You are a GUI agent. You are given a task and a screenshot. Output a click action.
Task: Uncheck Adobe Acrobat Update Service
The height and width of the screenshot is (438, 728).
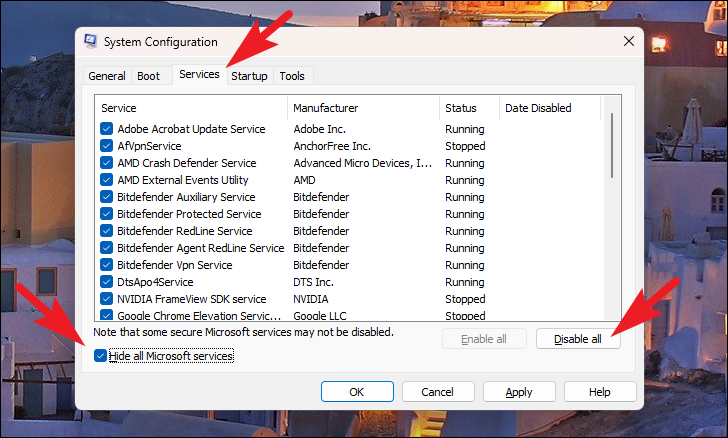tap(106, 129)
